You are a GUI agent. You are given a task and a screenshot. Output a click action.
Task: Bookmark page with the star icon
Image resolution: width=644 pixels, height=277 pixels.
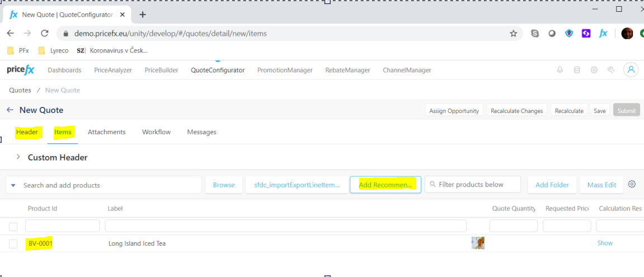click(513, 34)
